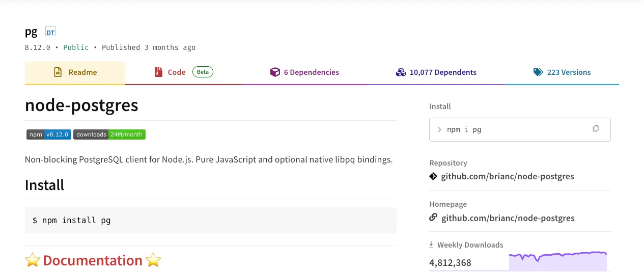644x272 pixels.
Task: Click the npm v8.12.0 version badge
Action: (x=49, y=134)
